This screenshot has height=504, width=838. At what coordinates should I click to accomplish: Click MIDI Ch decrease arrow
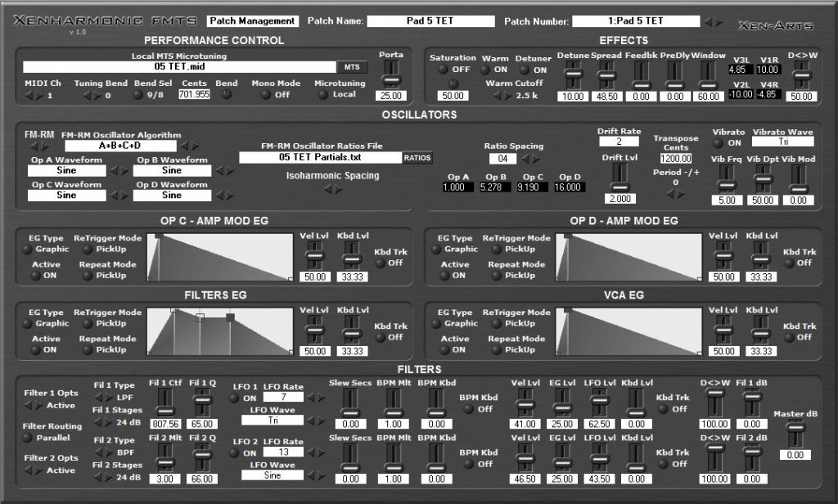tap(29, 96)
